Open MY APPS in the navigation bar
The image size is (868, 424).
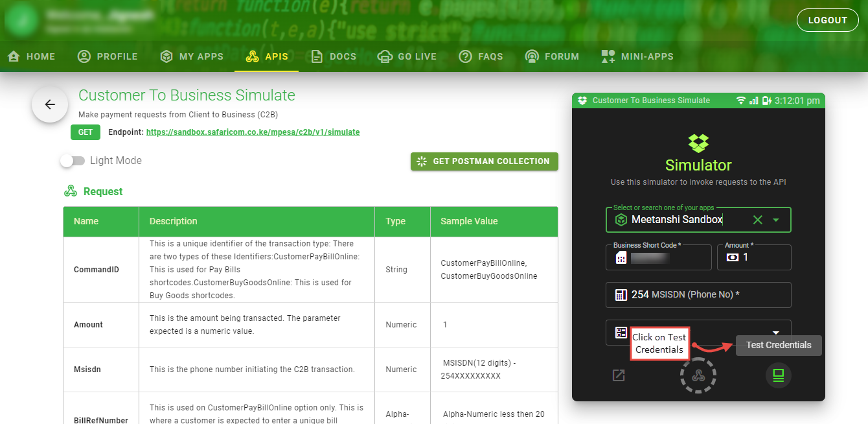click(x=192, y=56)
